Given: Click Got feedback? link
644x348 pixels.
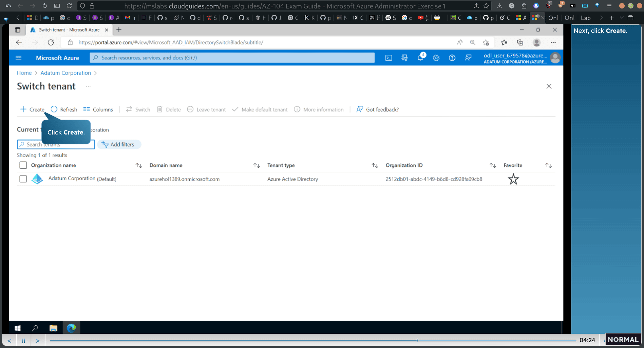Looking at the screenshot, I should [378, 109].
